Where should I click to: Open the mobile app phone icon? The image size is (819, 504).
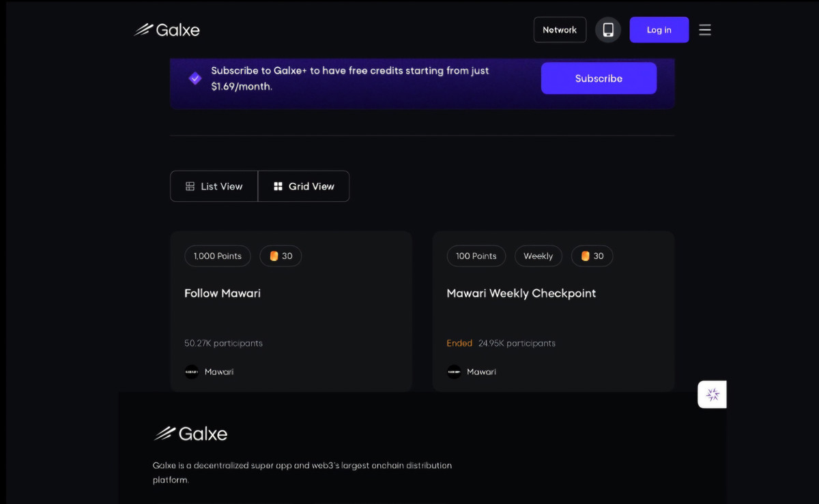608,30
